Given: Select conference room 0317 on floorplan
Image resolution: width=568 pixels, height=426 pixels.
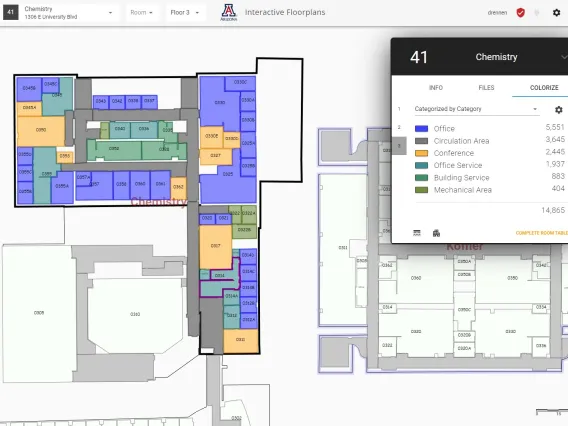Looking at the screenshot, I should (216, 246).
